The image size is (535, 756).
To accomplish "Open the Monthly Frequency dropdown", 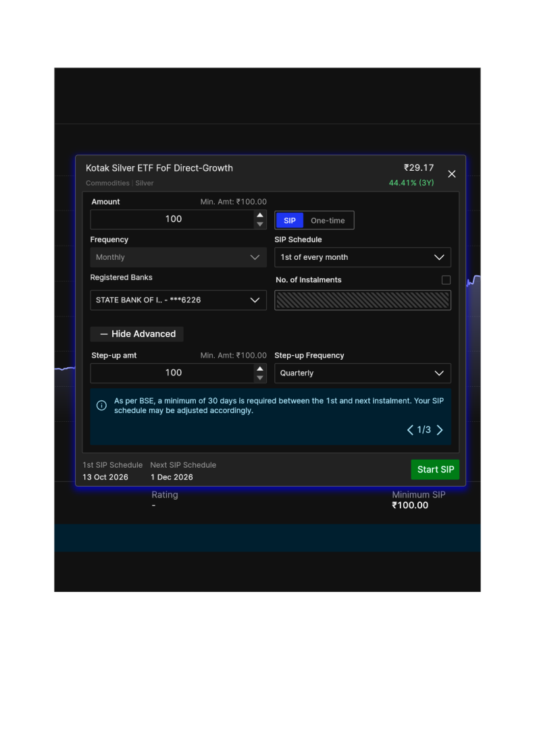I will point(178,257).
